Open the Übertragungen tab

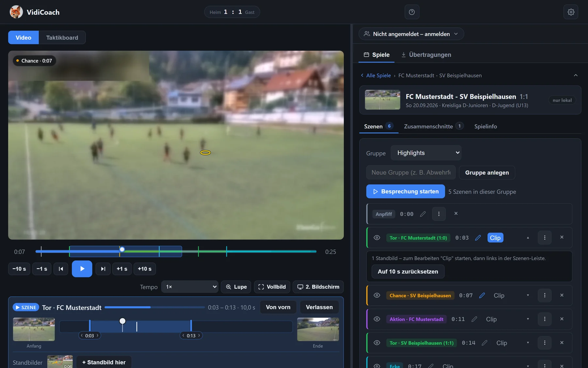tap(426, 55)
